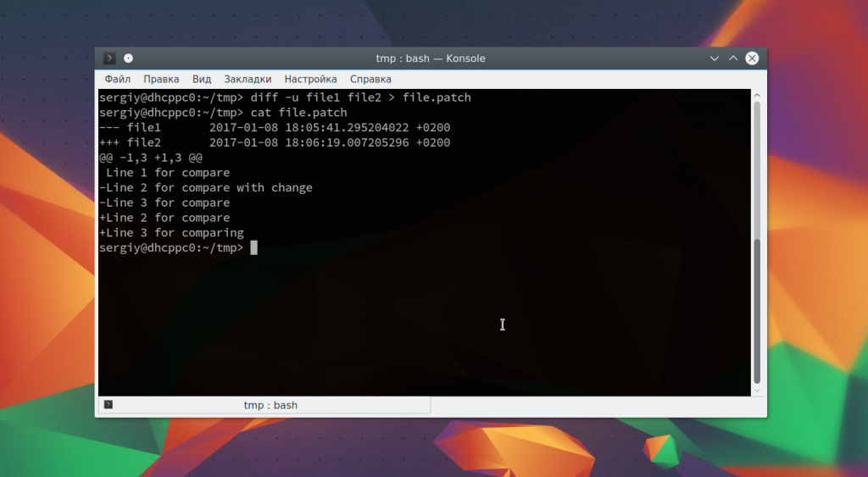Viewport: 868px width, 477px height.
Task: Click the '-Line 3 for compare' line
Action: 164,202
